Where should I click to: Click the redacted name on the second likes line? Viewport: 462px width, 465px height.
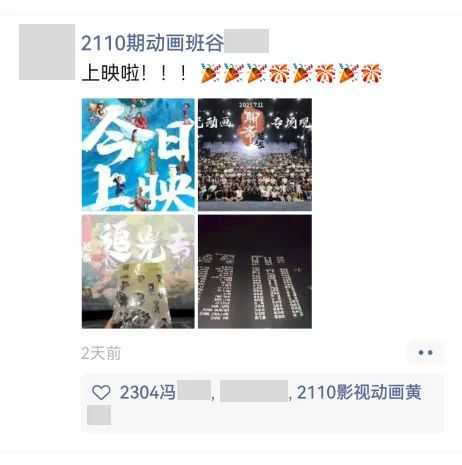(99, 415)
